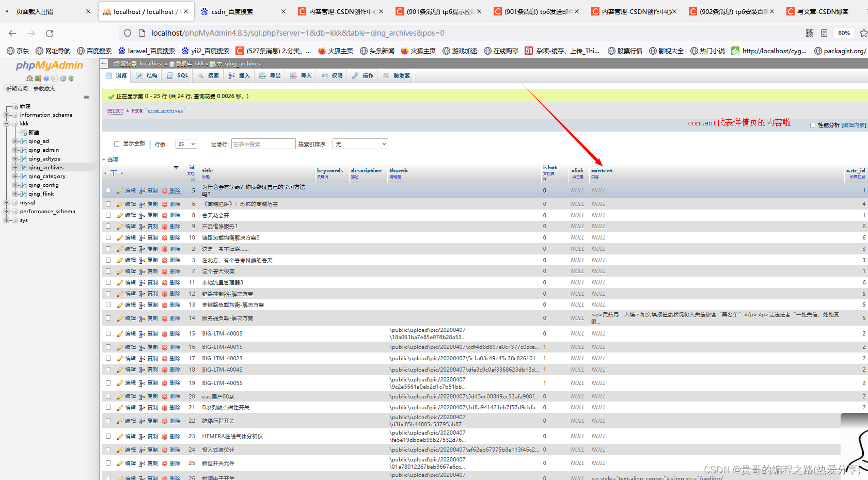This screenshot has height=480, width=868.
Task: Collapse the kkk database node
Action: pyautogui.click(x=6, y=124)
